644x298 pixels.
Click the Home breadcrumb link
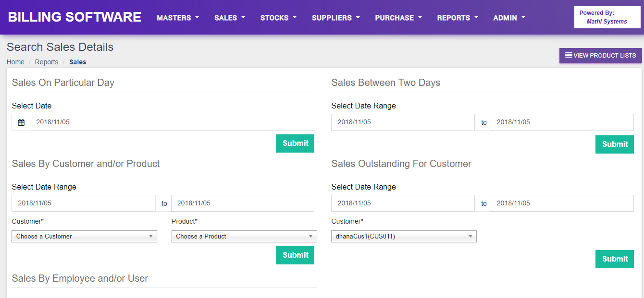(15, 62)
